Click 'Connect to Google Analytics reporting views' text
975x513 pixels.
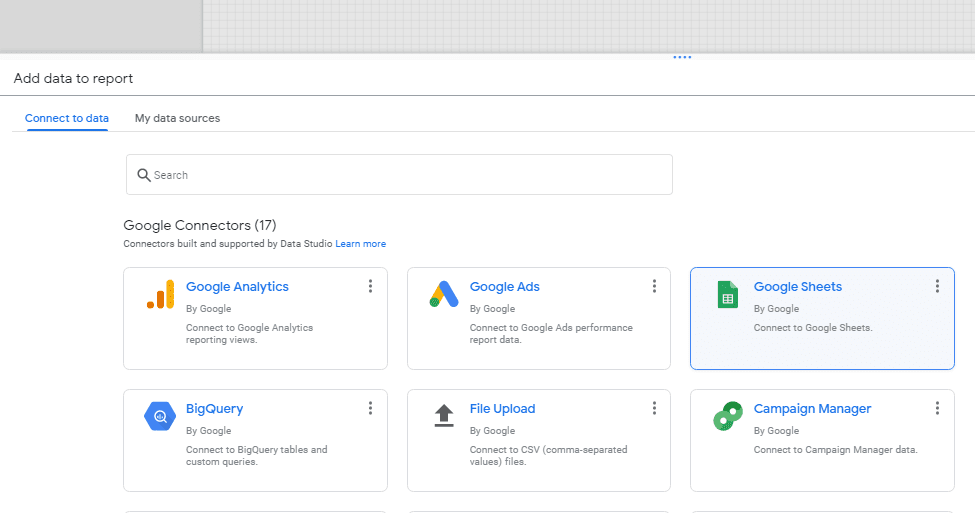249,333
